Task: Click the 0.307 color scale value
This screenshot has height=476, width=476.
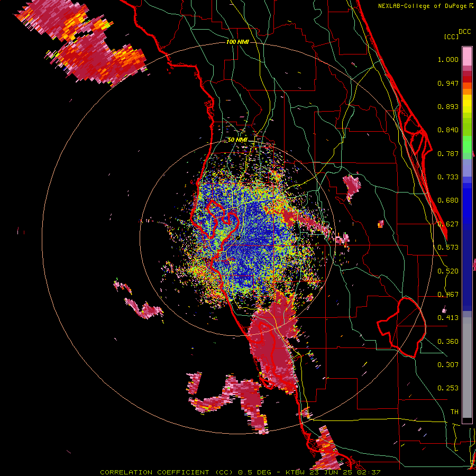Action: (448, 365)
